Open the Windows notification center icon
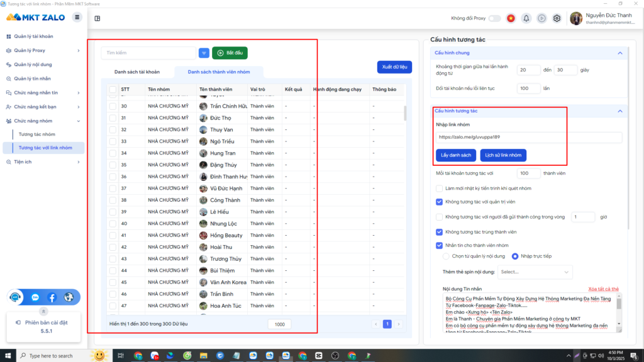 pos(634,356)
